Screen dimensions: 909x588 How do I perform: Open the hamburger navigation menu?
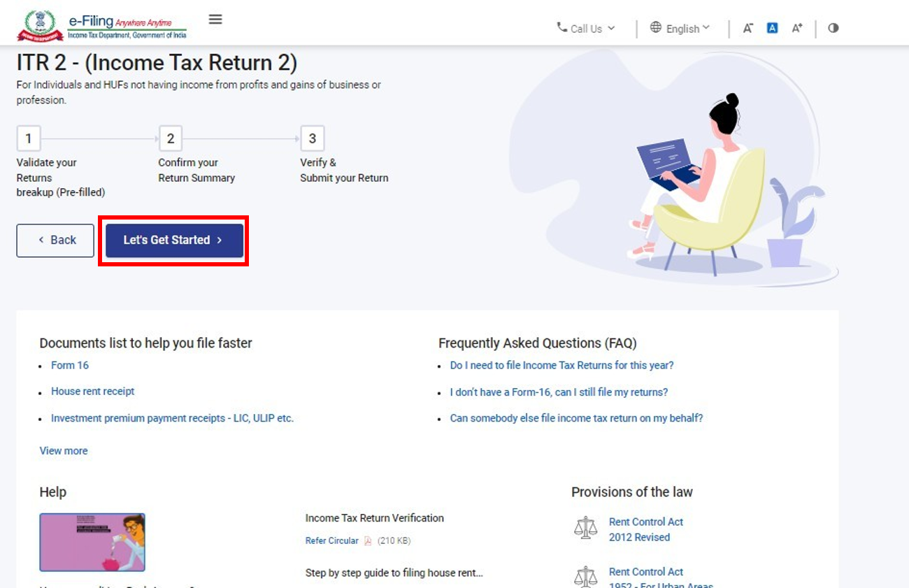coord(215,20)
